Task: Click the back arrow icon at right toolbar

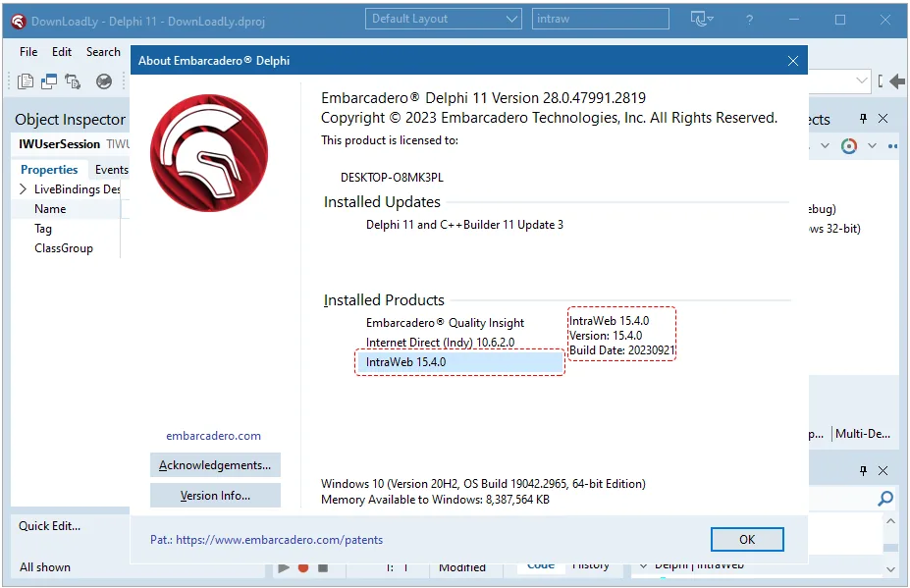Action: (897, 81)
